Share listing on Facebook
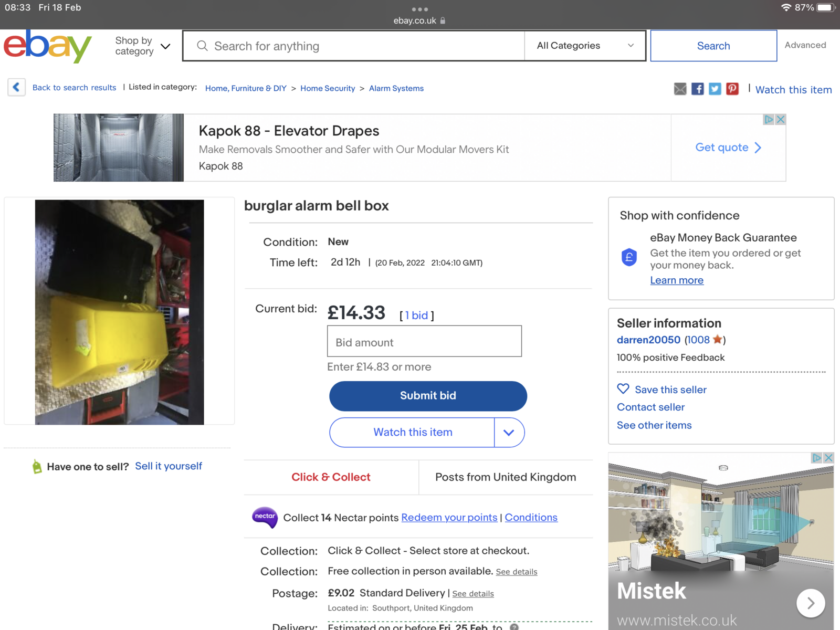840x630 pixels. tap(697, 89)
